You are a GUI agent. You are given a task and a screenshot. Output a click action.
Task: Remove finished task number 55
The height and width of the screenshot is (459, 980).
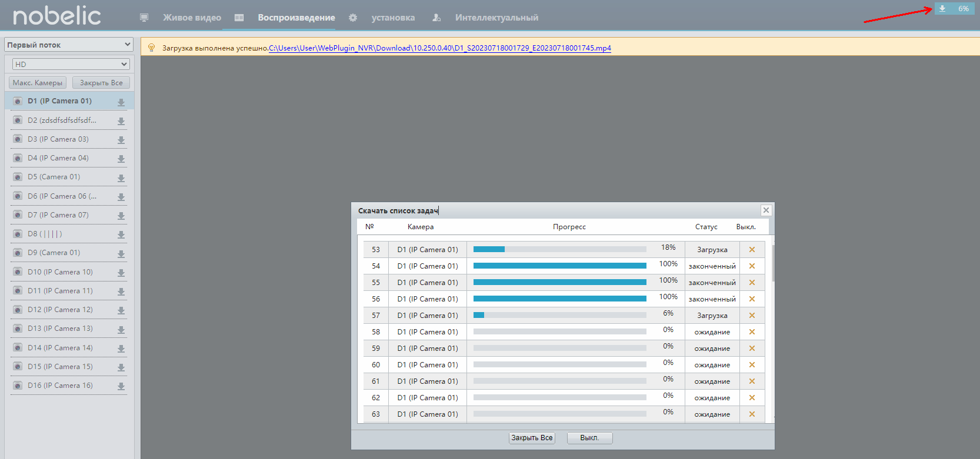[x=752, y=283]
